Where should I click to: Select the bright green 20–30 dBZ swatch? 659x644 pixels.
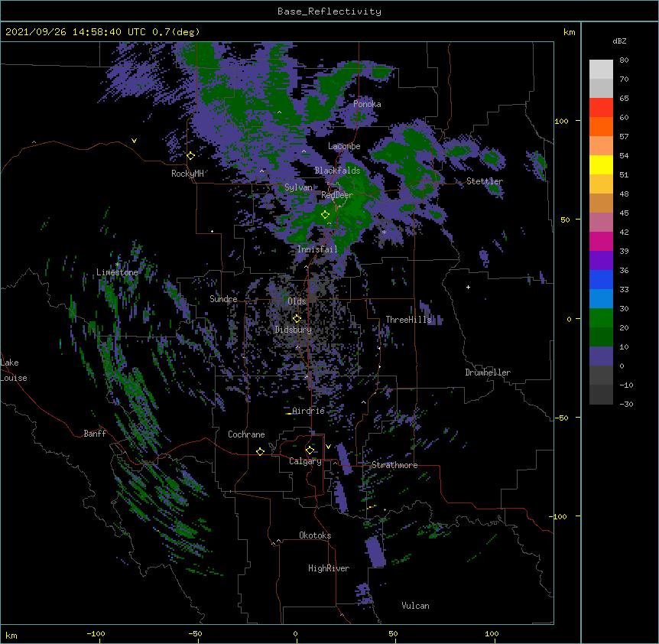601,318
